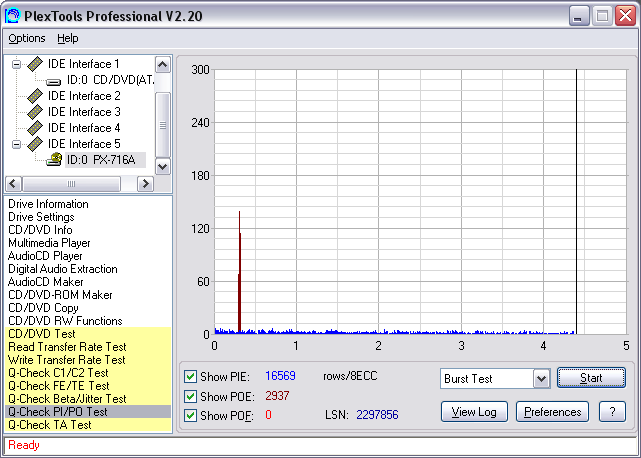Select Read Transfer Rate Test

coord(88,347)
